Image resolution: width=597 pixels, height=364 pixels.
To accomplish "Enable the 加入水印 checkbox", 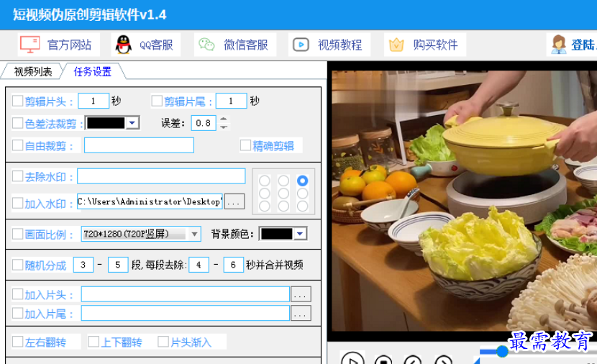I will (x=17, y=203).
